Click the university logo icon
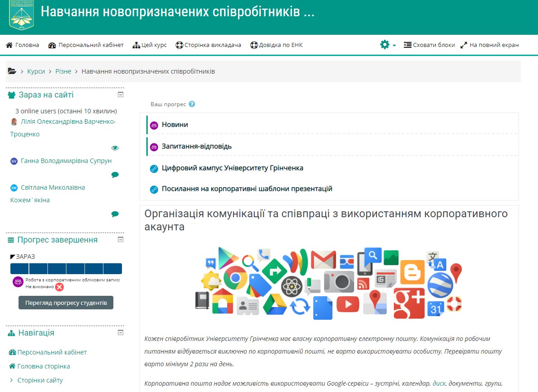 click(x=21, y=16)
